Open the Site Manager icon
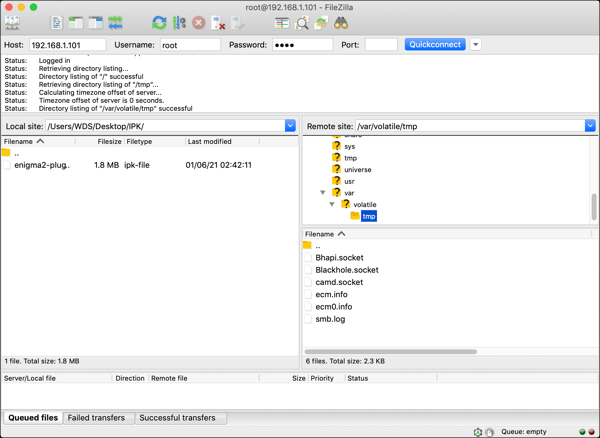The width and height of the screenshot is (600, 438). pyautogui.click(x=13, y=23)
